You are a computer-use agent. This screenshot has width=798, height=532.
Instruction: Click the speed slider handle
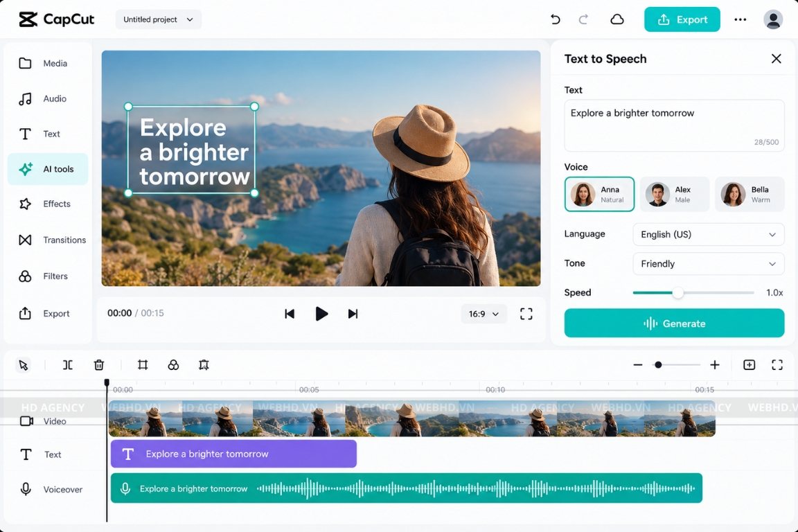(x=677, y=293)
